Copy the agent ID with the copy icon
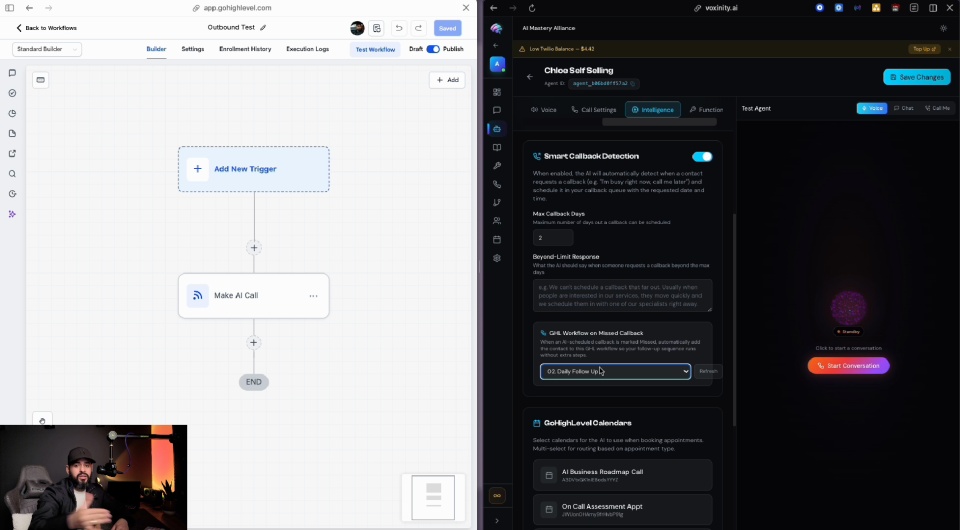 [632, 83]
